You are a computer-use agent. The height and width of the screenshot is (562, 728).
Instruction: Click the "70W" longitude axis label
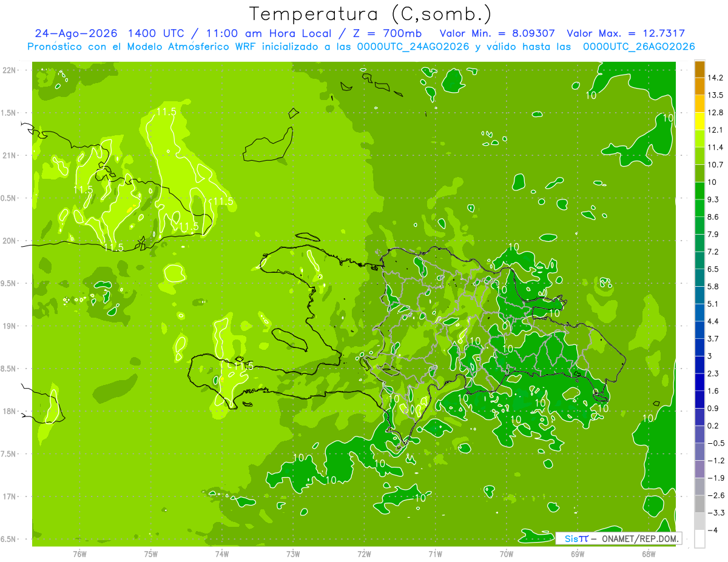(x=506, y=554)
